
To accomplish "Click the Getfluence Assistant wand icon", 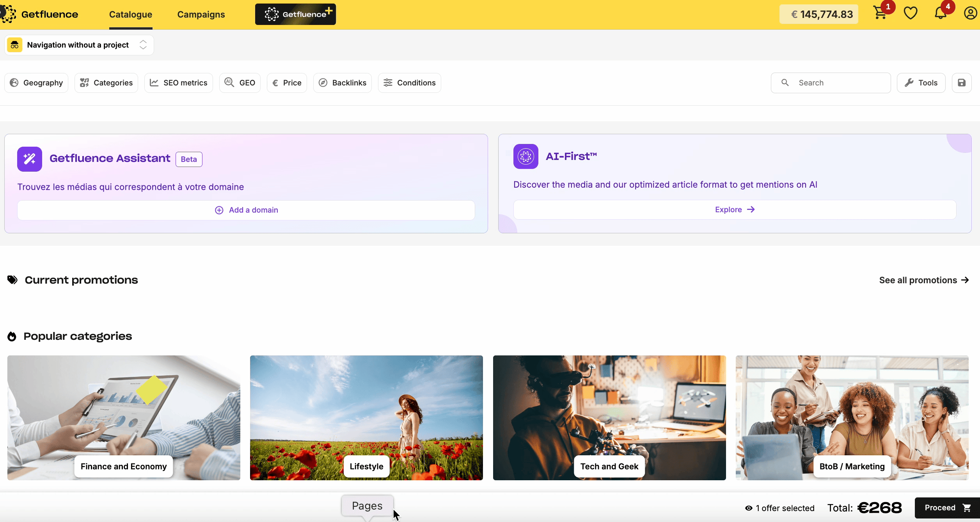I will (30, 159).
